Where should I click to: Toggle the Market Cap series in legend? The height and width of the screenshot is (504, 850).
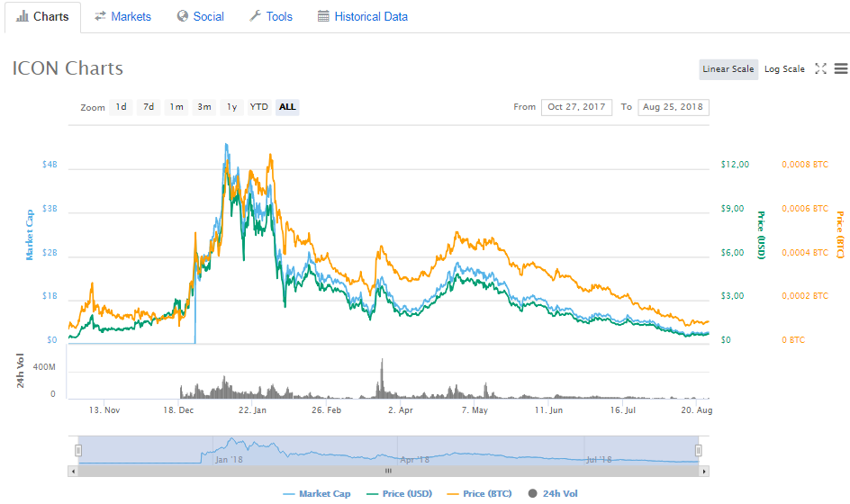pos(317,494)
